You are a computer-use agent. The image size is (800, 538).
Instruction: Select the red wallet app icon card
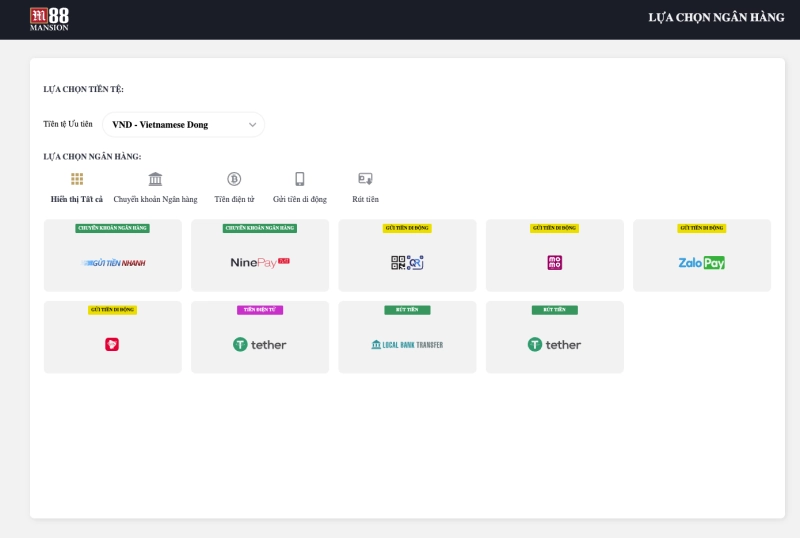coord(113,337)
